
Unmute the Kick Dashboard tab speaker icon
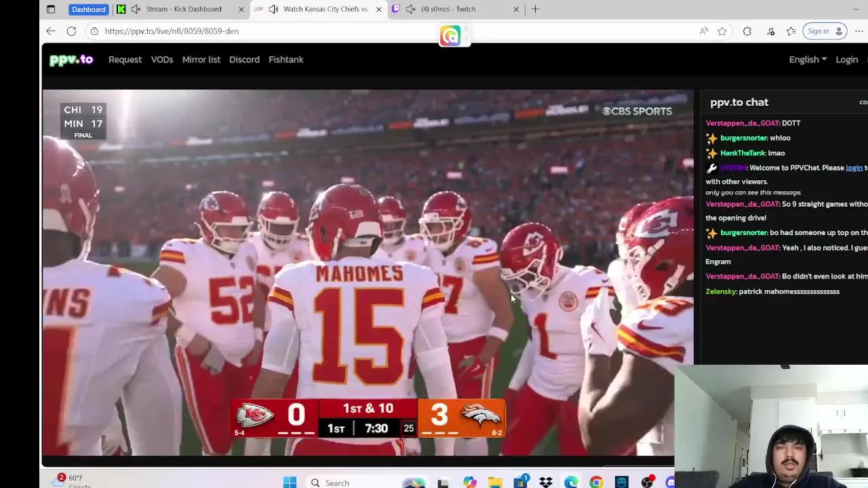point(136,9)
